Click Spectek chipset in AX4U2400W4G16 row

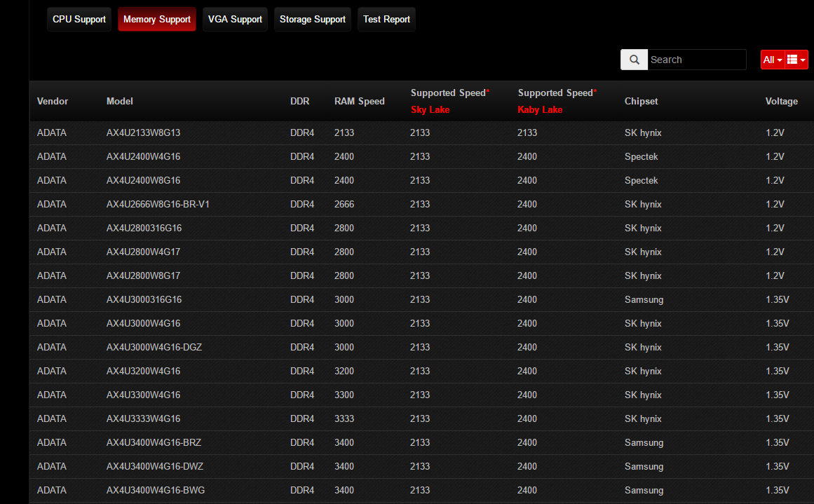[x=641, y=157]
